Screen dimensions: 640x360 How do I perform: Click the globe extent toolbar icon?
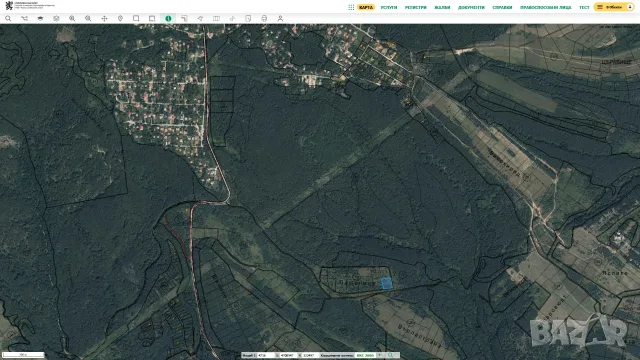pos(56,18)
